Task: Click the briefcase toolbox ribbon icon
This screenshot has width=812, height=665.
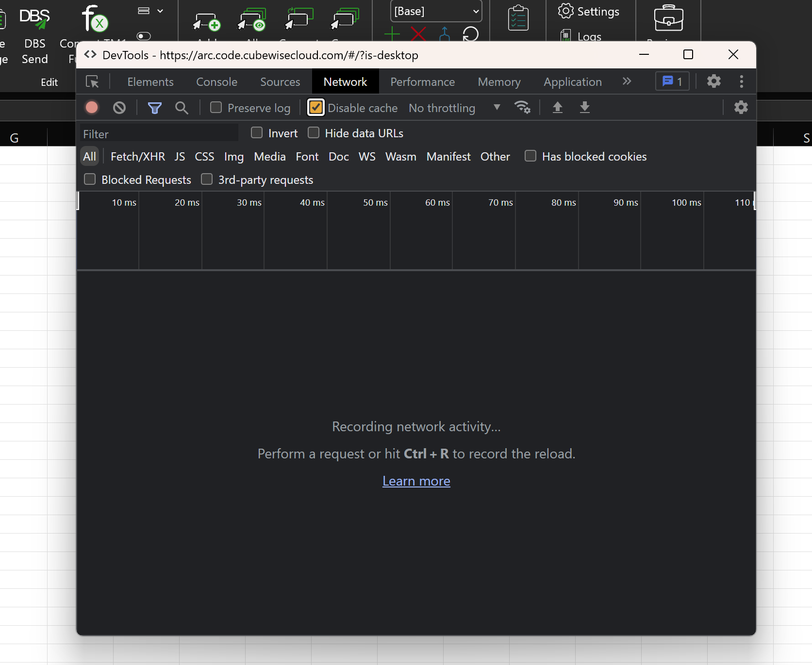Action: (669, 18)
